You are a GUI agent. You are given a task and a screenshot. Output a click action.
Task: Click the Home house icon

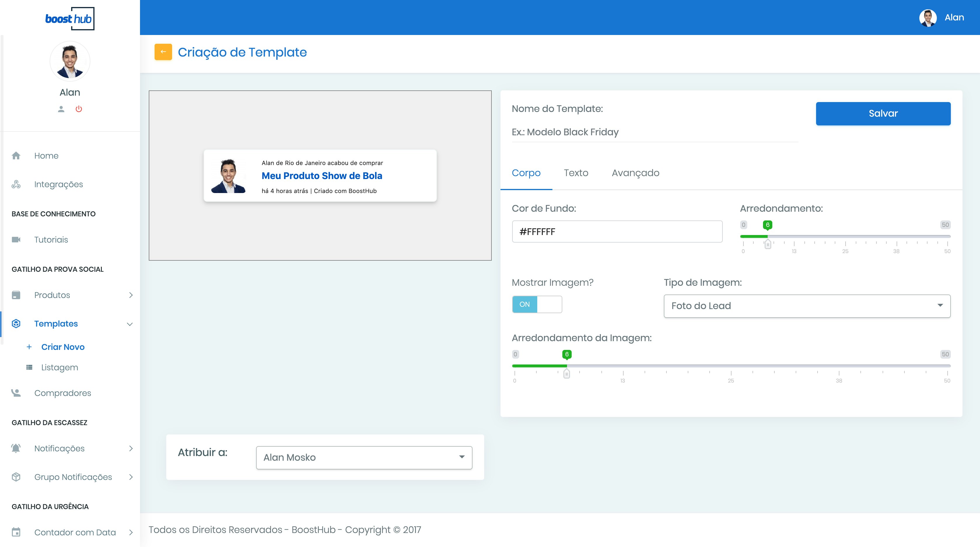16,156
